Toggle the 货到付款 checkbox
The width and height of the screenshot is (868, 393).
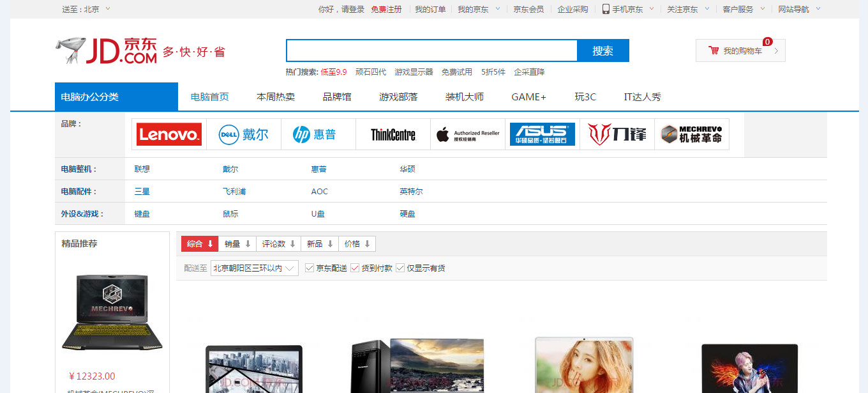pyautogui.click(x=355, y=268)
